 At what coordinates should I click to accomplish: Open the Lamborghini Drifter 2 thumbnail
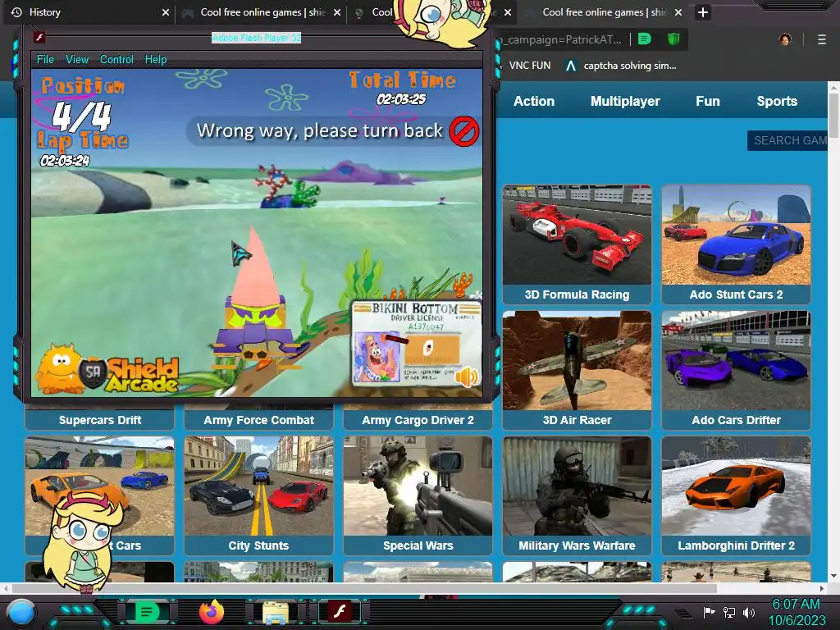(736, 486)
